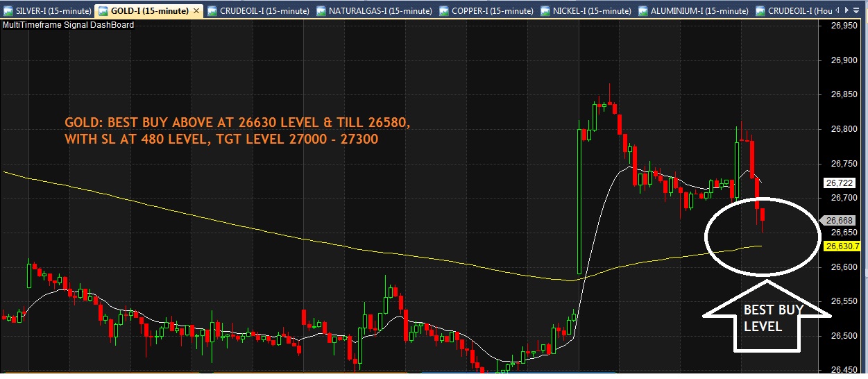Open the COPPER-I (15-minute) tab
868x379 pixels.
[x=488, y=10]
